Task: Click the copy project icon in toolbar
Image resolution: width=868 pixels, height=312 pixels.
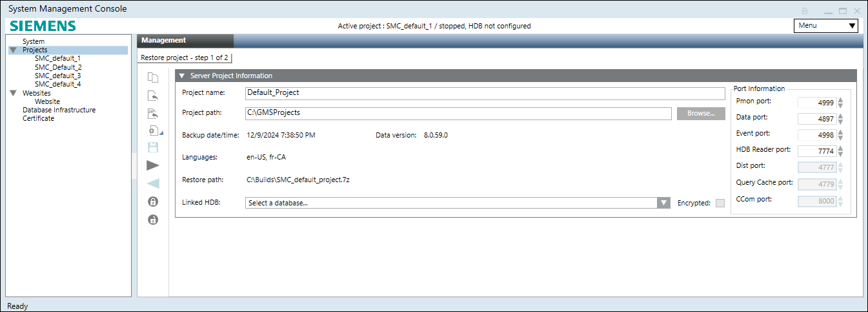Action: [x=153, y=78]
